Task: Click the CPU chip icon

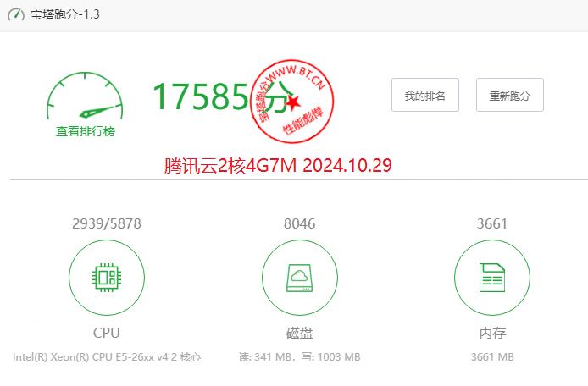Action: [107, 278]
